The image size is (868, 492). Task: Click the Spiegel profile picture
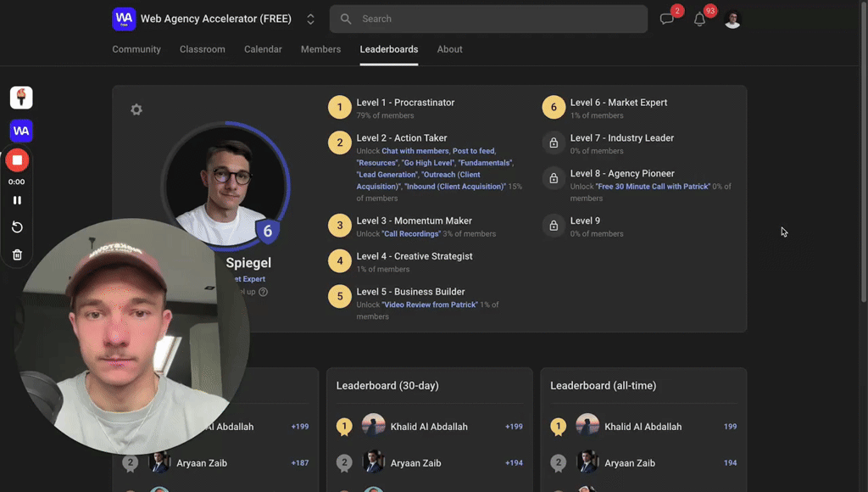click(x=225, y=186)
